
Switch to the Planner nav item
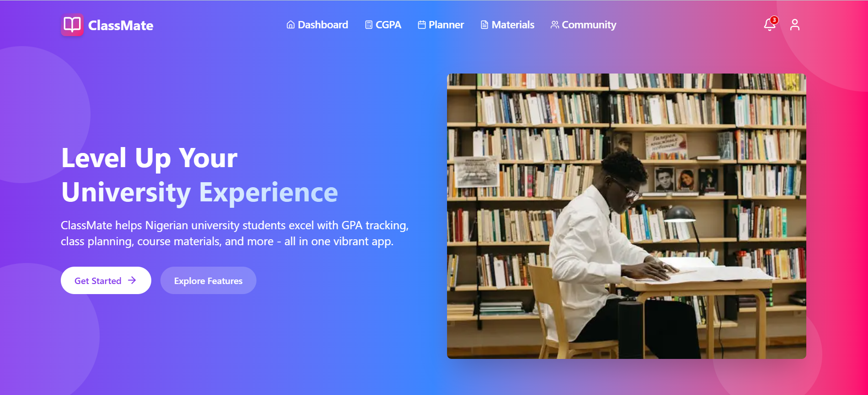[x=441, y=25]
